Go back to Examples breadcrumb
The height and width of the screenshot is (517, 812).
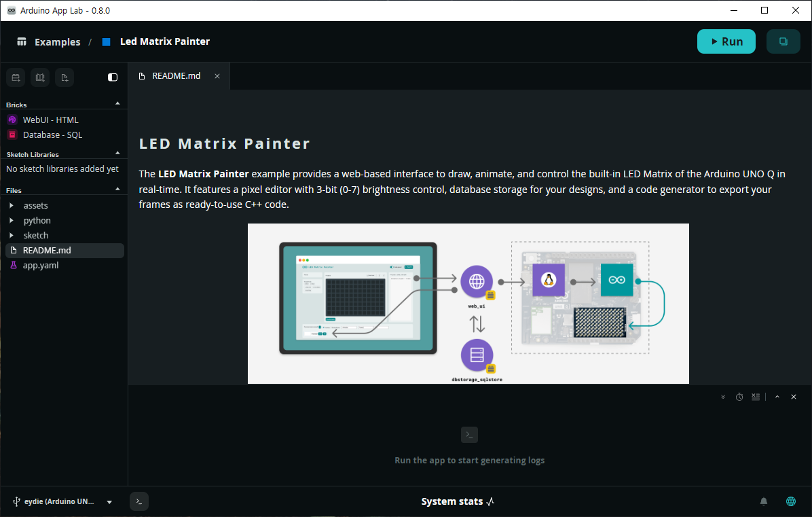pyautogui.click(x=58, y=42)
